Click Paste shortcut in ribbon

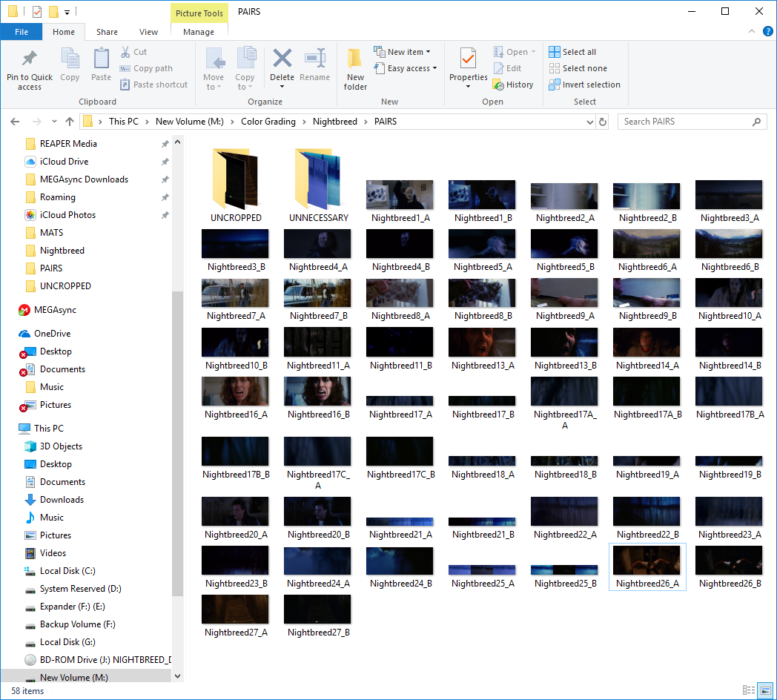point(154,85)
